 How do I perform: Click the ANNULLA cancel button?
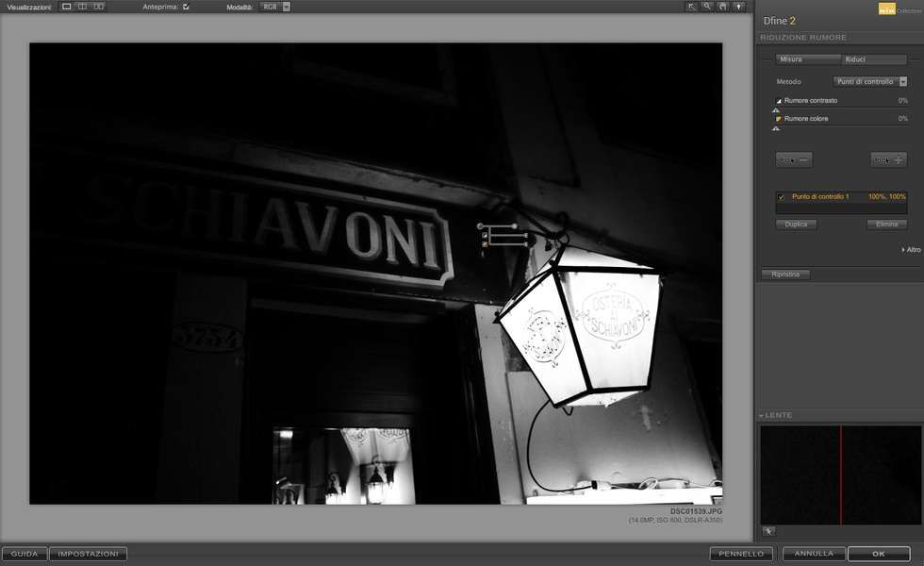814,555
